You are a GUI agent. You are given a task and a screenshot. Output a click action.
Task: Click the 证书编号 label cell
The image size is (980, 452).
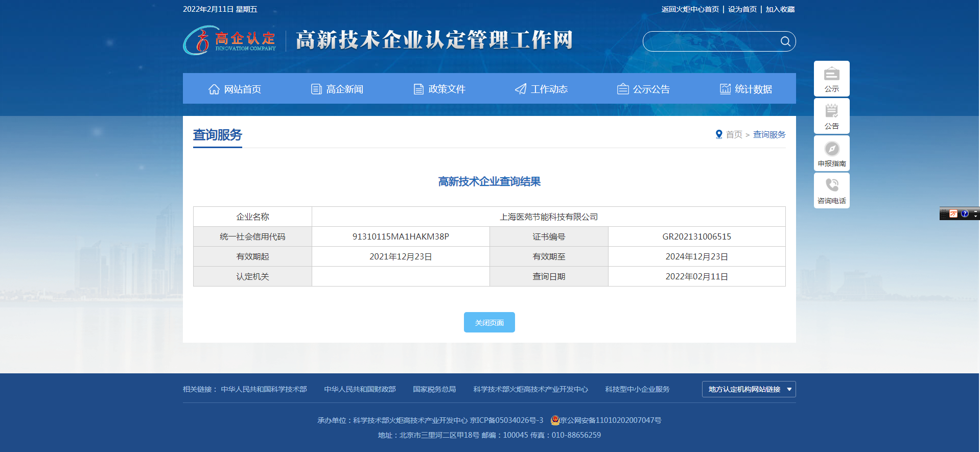coord(549,236)
